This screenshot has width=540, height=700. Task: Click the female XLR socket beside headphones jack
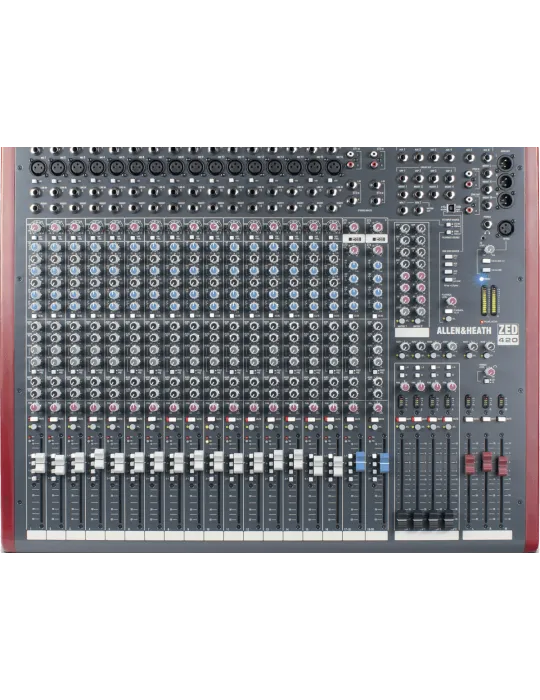tap(506, 227)
